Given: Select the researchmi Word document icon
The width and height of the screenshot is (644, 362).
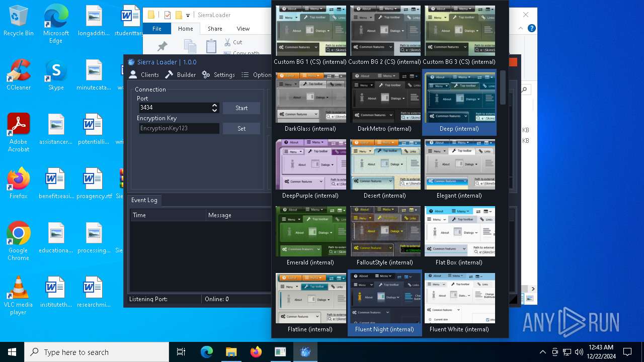Looking at the screenshot, I should pos(94,292).
